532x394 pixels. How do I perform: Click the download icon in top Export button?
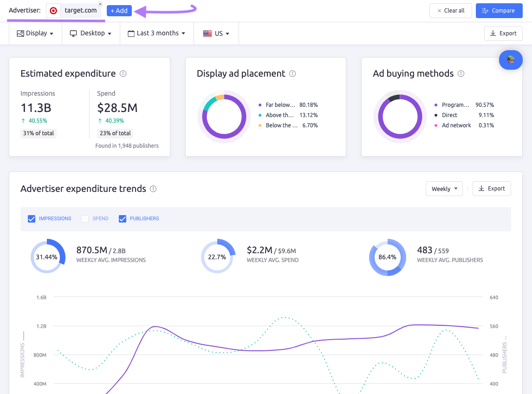tap(493, 33)
